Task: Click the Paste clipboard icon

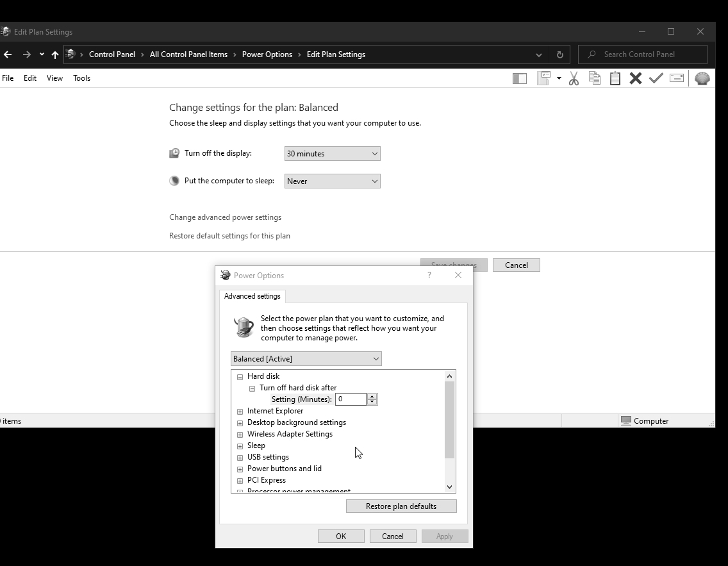Action: tap(615, 78)
